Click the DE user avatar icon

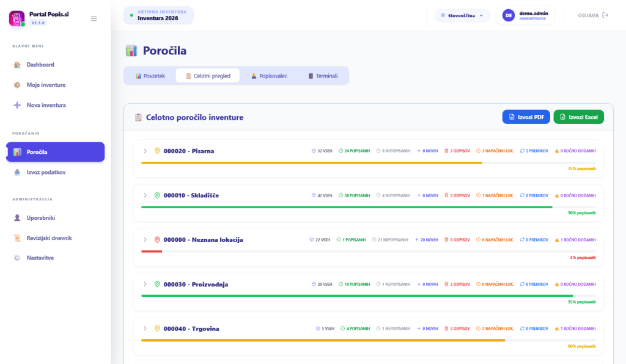pyautogui.click(x=509, y=15)
